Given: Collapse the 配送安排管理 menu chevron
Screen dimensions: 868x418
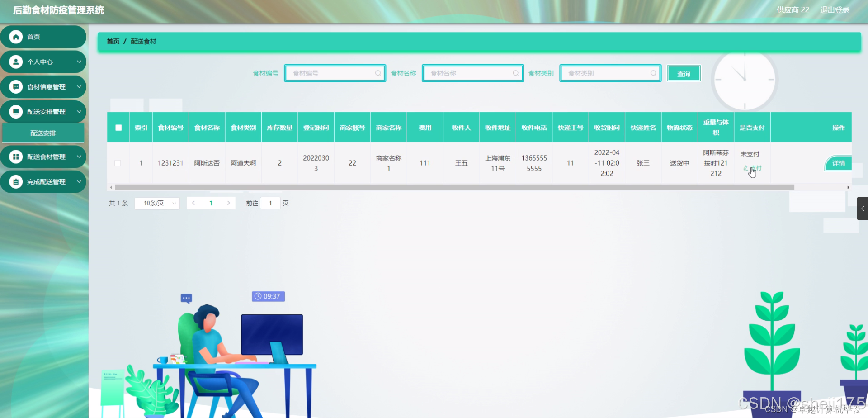Looking at the screenshot, I should pyautogui.click(x=79, y=112).
